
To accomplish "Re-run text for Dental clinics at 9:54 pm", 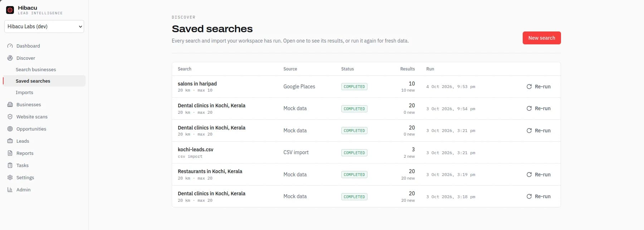I will click(543, 108).
